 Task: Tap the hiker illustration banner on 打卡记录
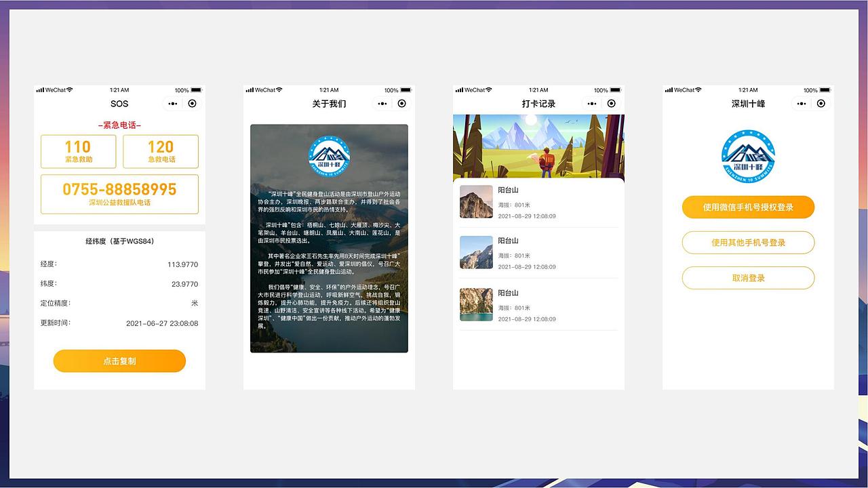(x=538, y=147)
